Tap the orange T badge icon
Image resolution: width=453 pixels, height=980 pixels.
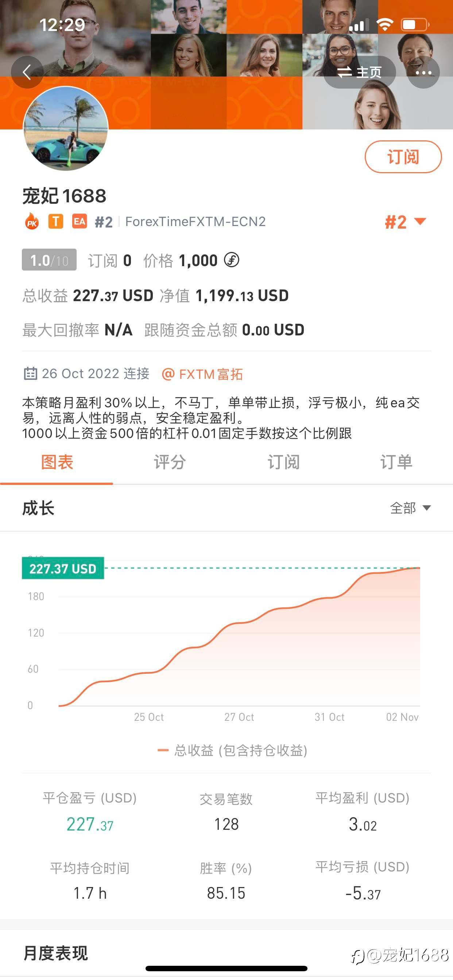point(55,221)
